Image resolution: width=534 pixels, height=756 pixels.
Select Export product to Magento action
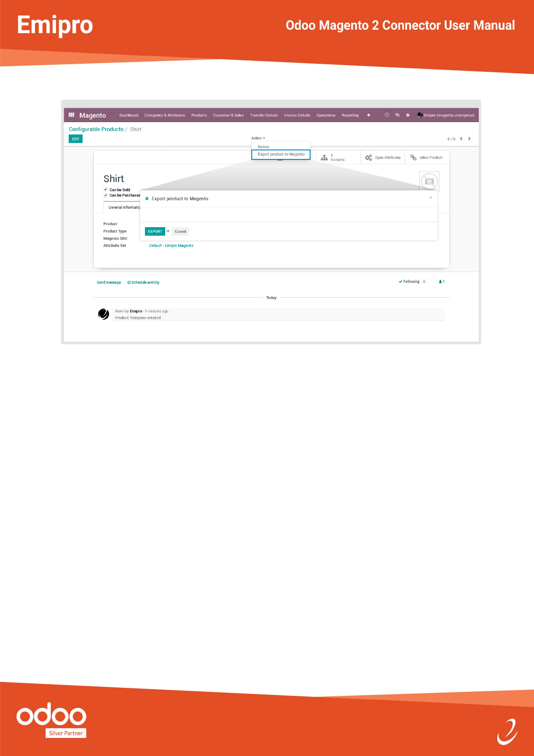pos(281,154)
